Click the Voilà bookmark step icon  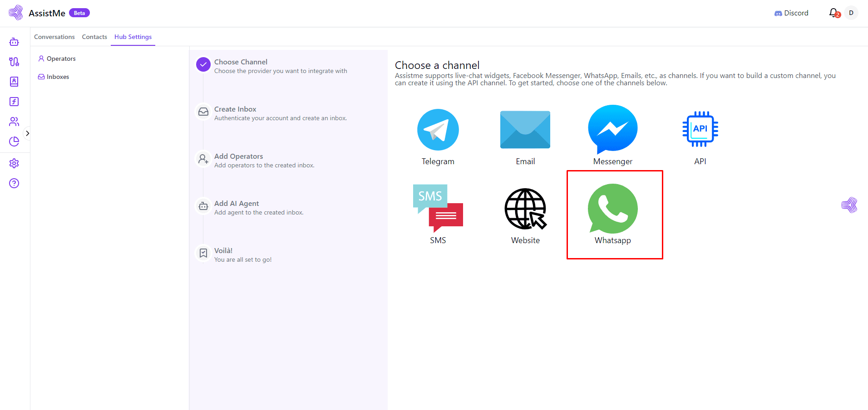click(203, 253)
